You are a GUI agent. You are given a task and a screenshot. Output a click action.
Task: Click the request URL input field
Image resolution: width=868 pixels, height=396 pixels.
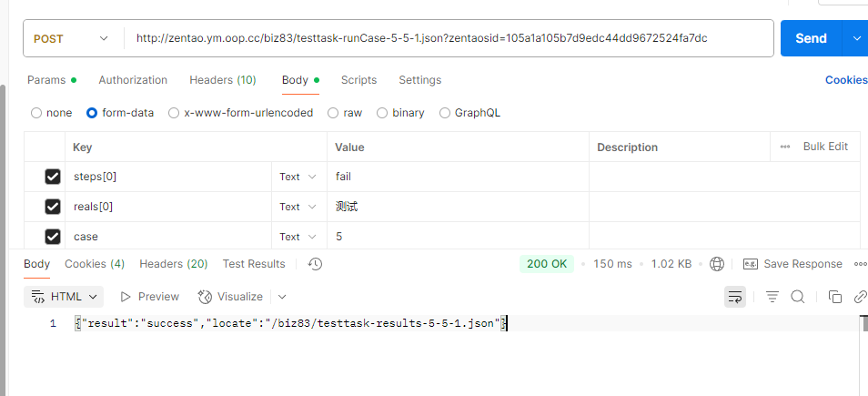(449, 38)
